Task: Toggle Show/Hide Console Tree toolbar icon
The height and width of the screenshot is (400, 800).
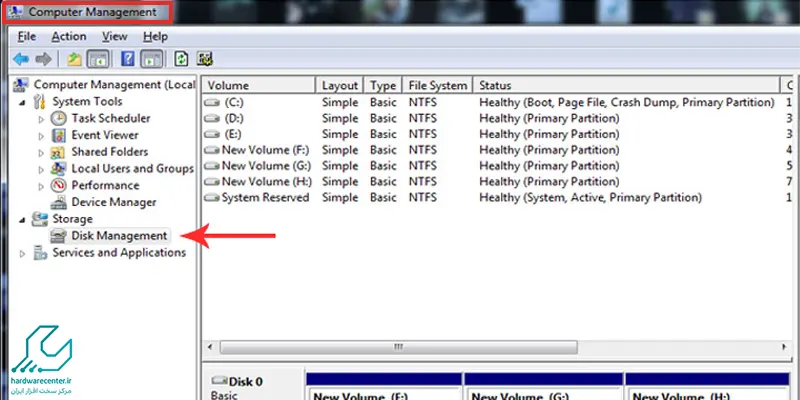Action: click(97, 59)
